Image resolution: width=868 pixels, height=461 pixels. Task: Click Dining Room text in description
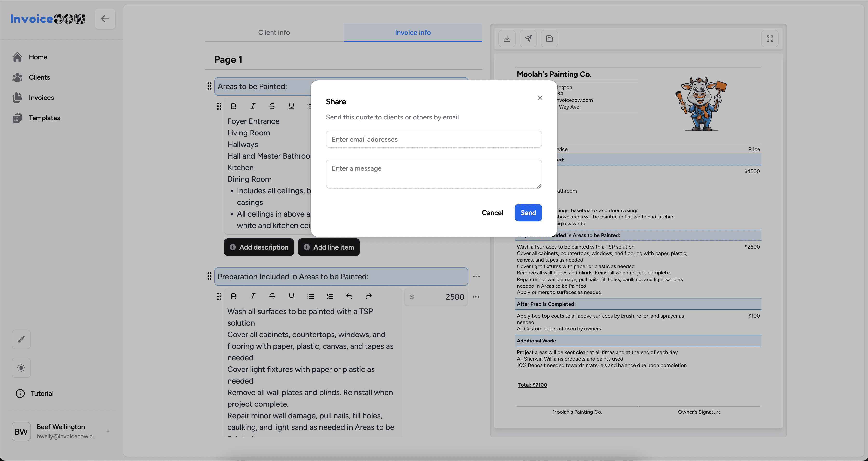click(249, 179)
